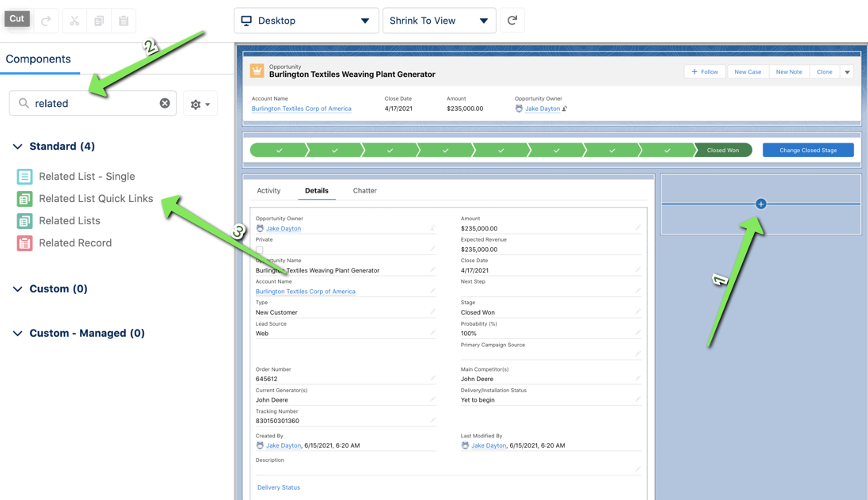Screen dimensions: 868x500
Task: Select the Related Lists component icon
Action: [x=25, y=221]
